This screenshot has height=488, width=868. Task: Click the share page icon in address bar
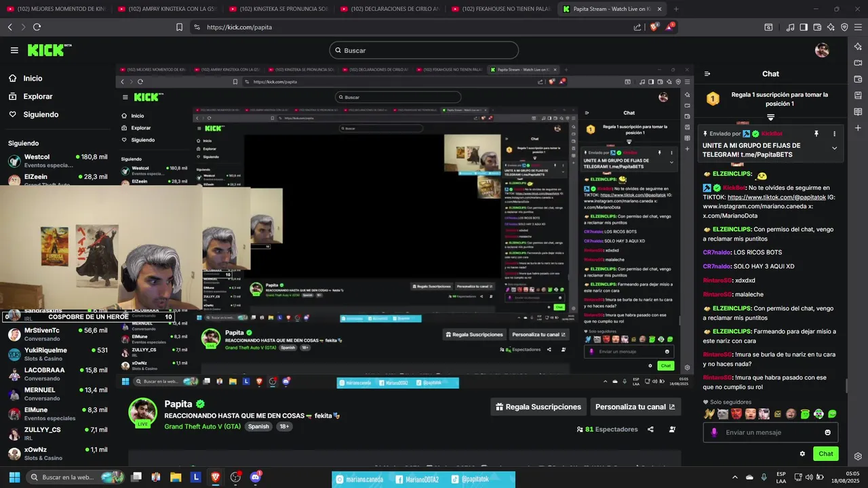tap(637, 27)
